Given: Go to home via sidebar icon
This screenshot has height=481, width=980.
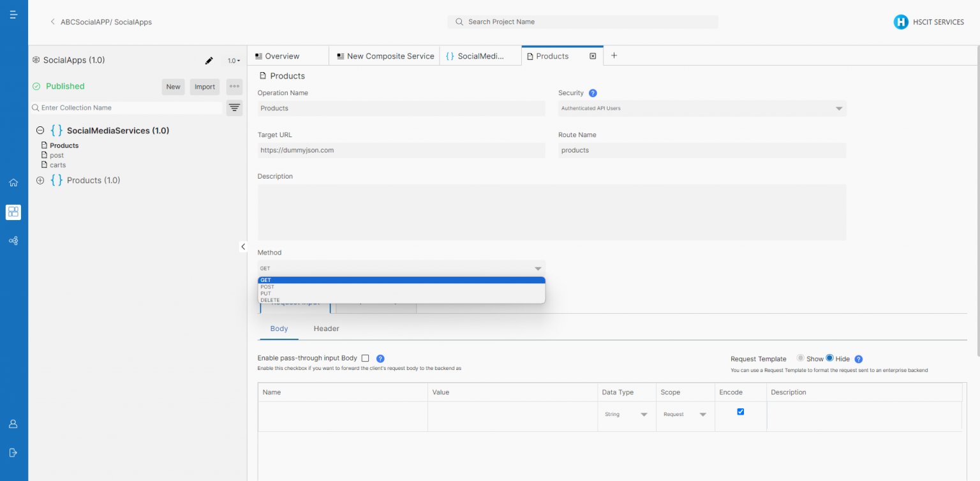Looking at the screenshot, I should [13, 182].
